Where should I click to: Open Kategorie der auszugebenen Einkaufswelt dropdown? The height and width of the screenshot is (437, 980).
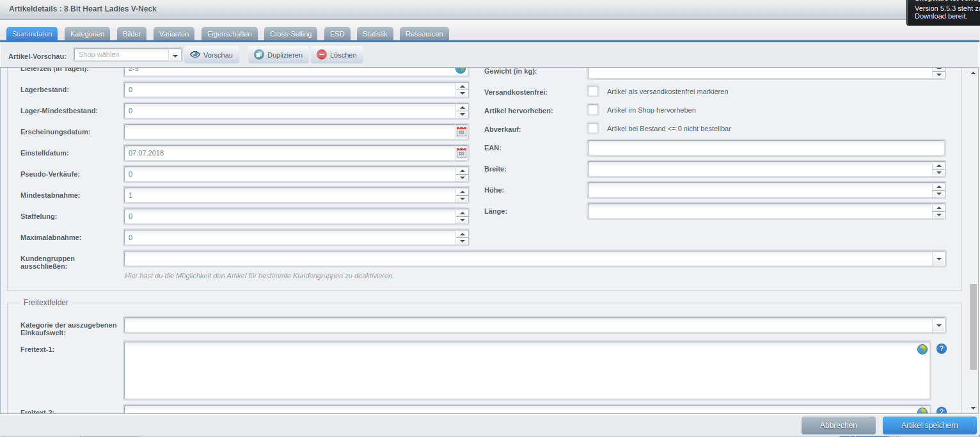(938, 326)
